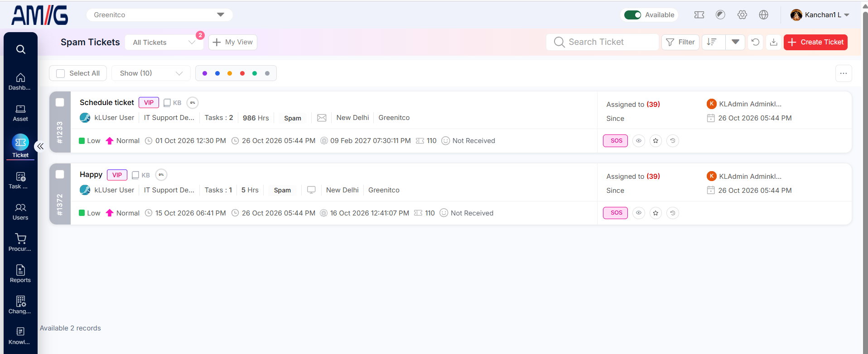Open the Kanchan1 L user menu

pos(820,15)
